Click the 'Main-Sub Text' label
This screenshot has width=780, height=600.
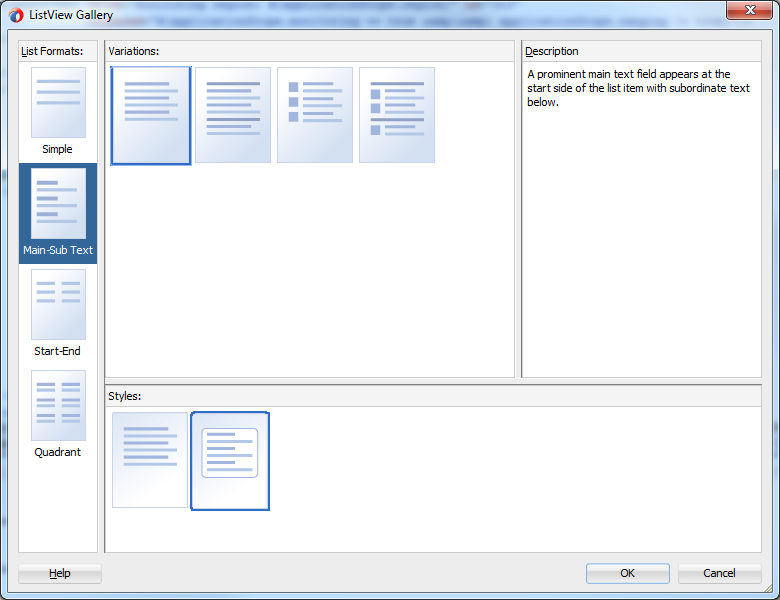coord(58,250)
